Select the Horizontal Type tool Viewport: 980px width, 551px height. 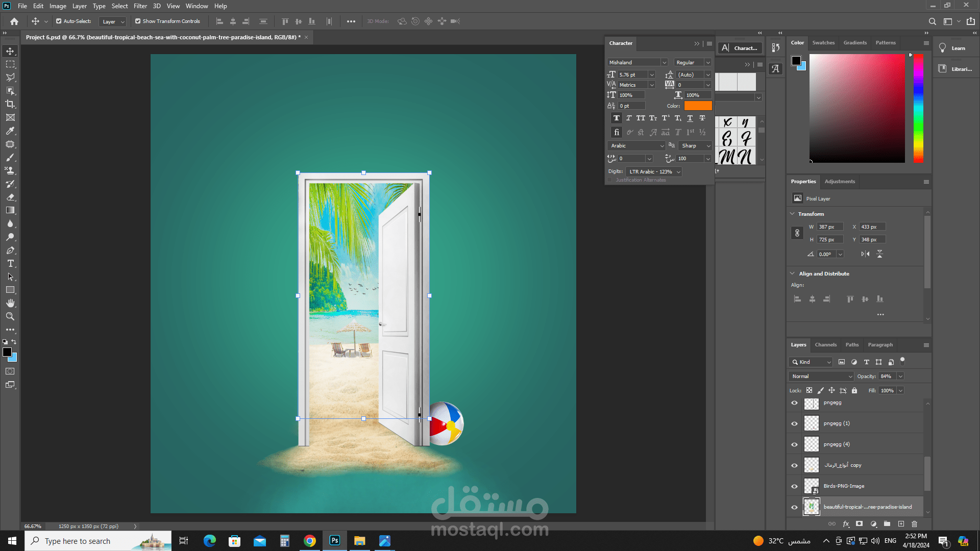10,264
